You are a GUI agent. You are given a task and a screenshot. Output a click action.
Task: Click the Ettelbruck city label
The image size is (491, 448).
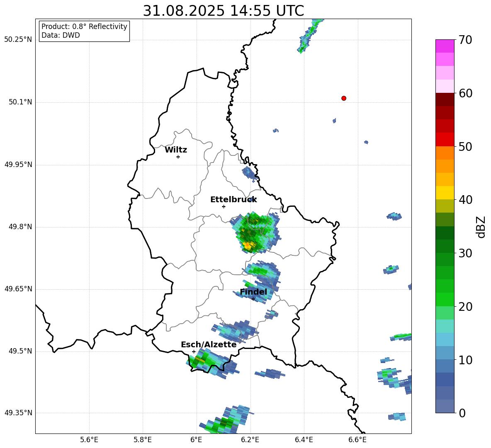233,200
